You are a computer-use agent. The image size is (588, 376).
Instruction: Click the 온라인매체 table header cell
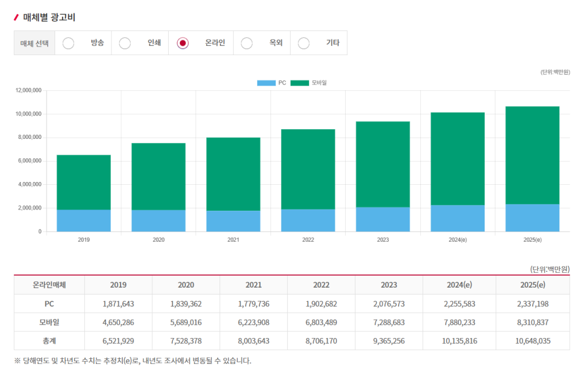[x=49, y=285]
